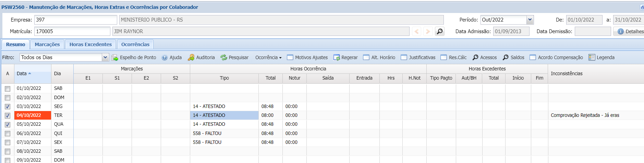The width and height of the screenshot is (644, 163).
Task: Switch to the Marcações tab
Action: [x=47, y=44]
